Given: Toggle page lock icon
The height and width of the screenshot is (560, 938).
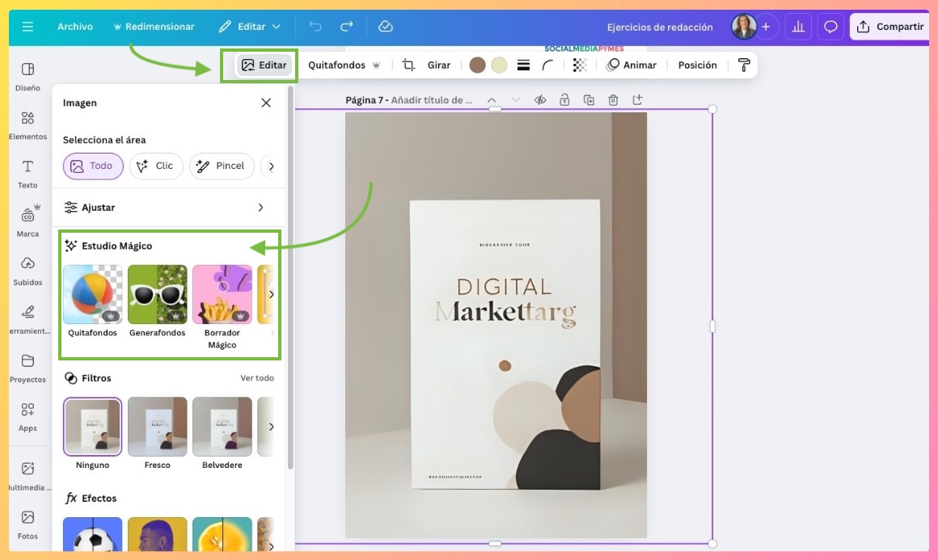Looking at the screenshot, I should click(564, 100).
